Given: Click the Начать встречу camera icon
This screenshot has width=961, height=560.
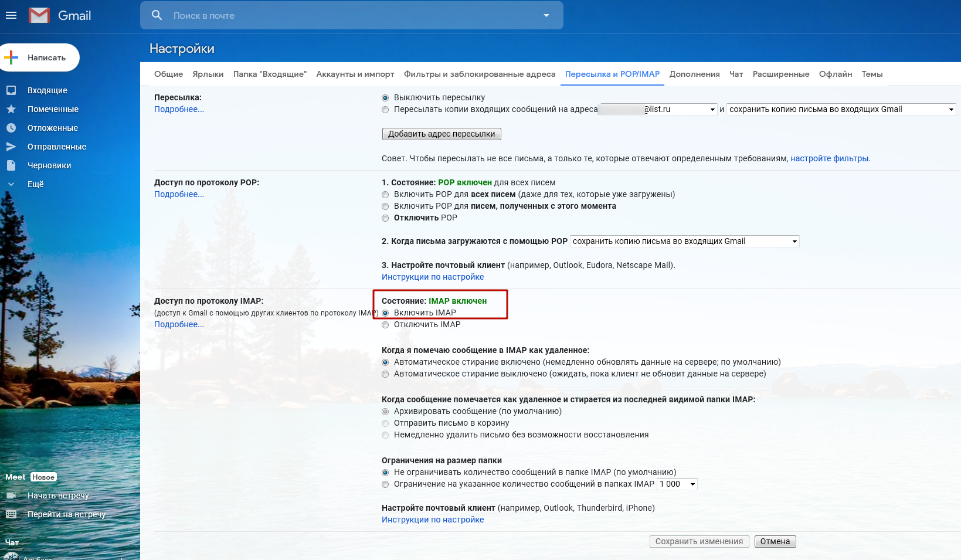Looking at the screenshot, I should click(x=11, y=495).
